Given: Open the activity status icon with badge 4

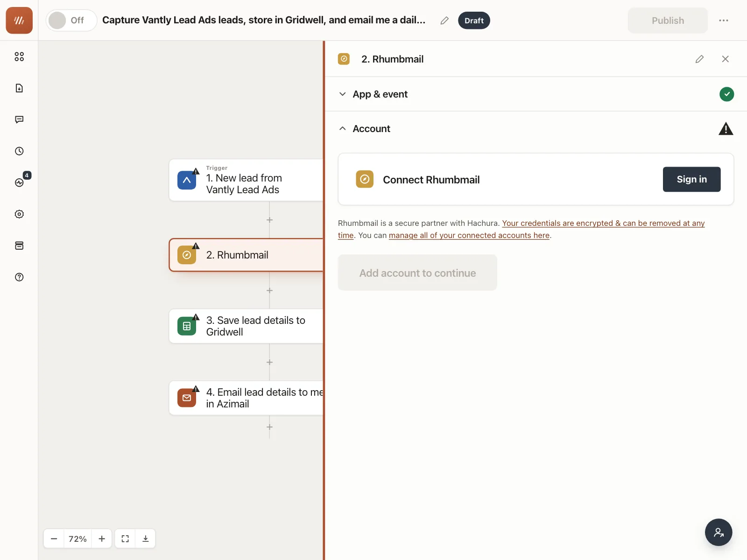Looking at the screenshot, I should (19, 182).
